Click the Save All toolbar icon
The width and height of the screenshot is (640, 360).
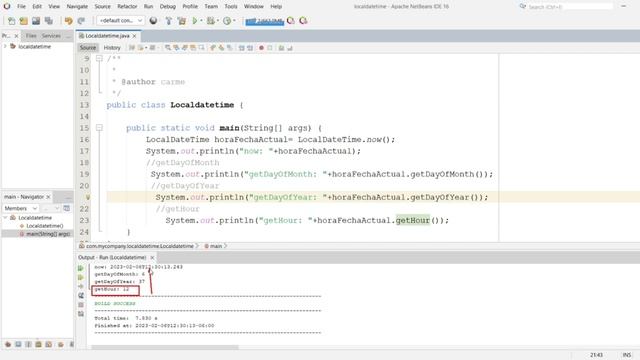point(49,21)
